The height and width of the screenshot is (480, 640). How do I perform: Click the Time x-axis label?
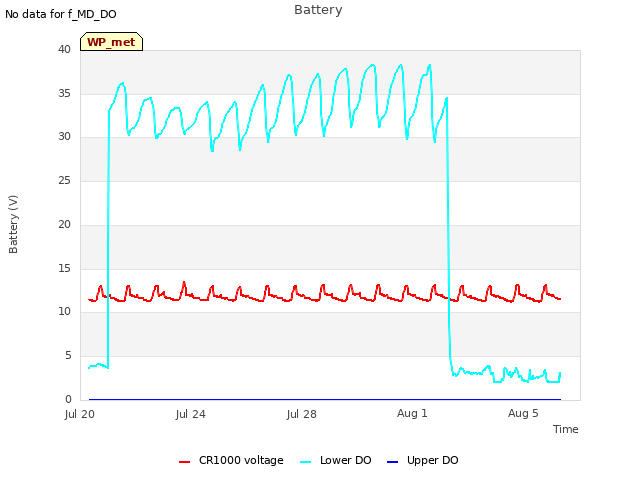click(566, 429)
